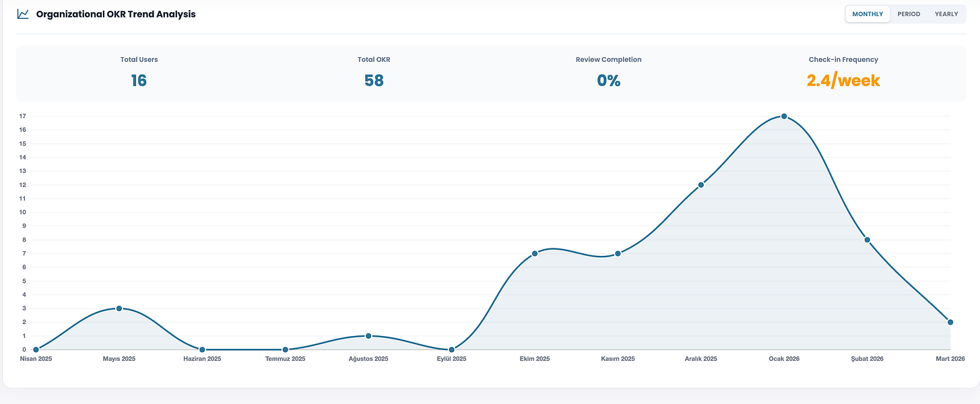This screenshot has width=980, height=404.
Task: Switch to the PERIOD view tab
Action: [x=909, y=14]
